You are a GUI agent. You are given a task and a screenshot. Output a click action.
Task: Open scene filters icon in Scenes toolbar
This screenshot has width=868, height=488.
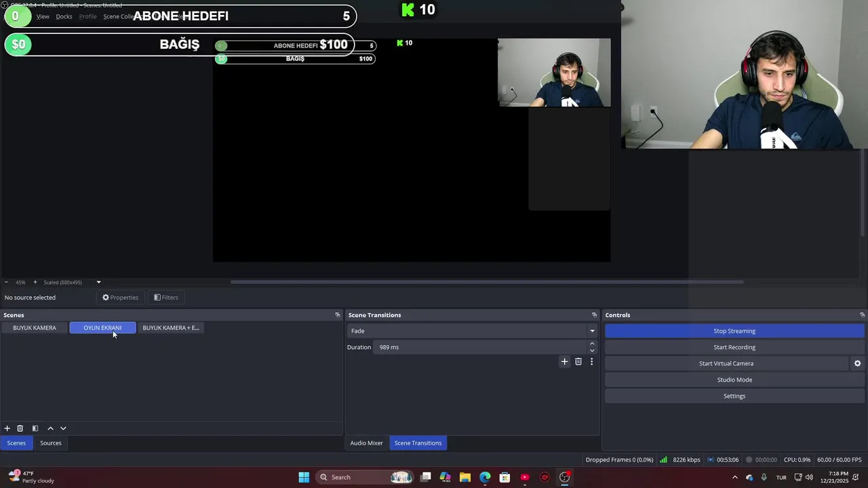point(35,428)
